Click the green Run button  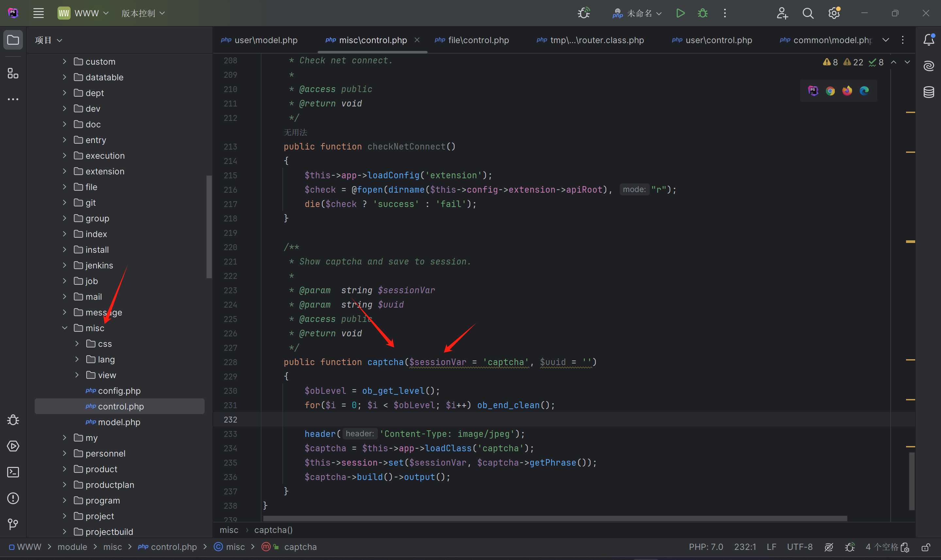(680, 13)
